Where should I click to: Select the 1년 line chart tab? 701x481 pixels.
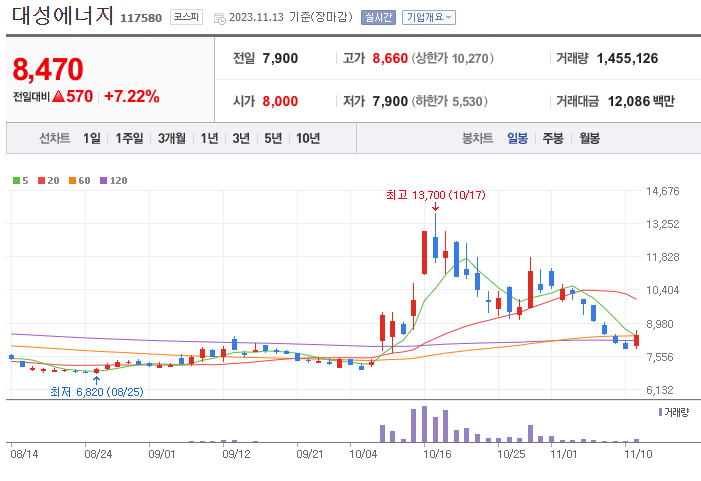point(209,138)
